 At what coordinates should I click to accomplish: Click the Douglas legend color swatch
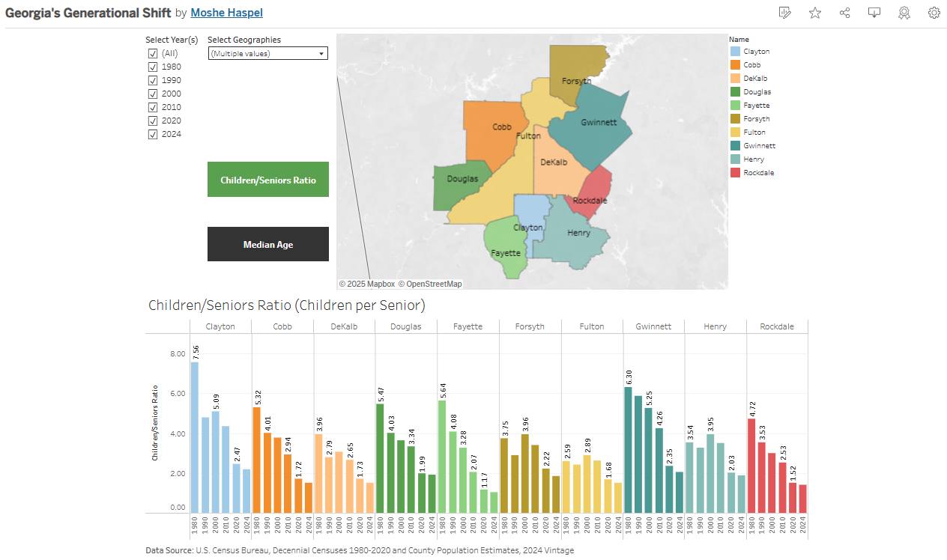click(735, 92)
